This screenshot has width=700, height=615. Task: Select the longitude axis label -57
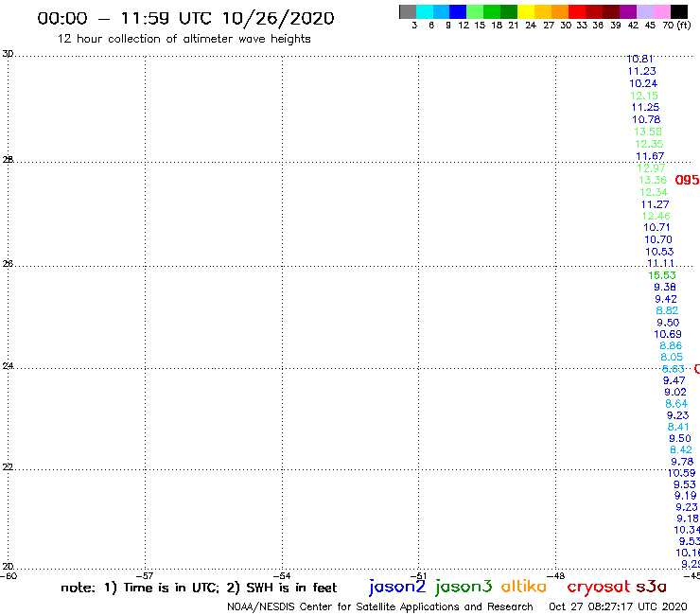(x=145, y=575)
